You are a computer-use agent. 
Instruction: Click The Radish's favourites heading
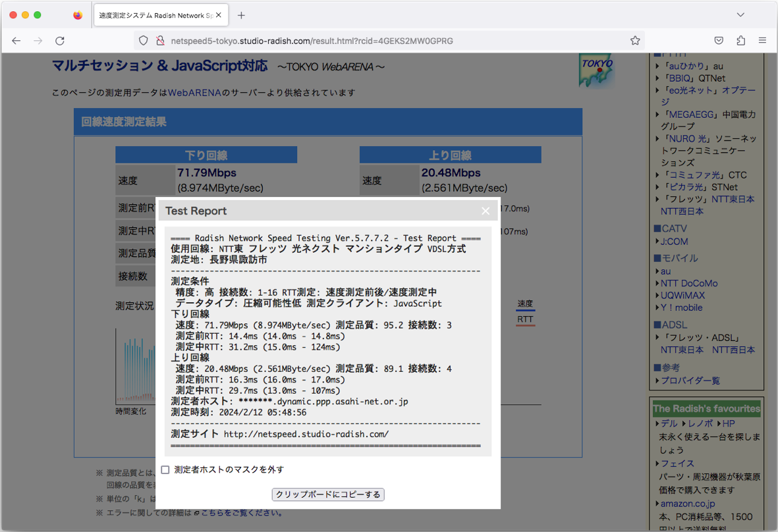pyautogui.click(x=707, y=409)
